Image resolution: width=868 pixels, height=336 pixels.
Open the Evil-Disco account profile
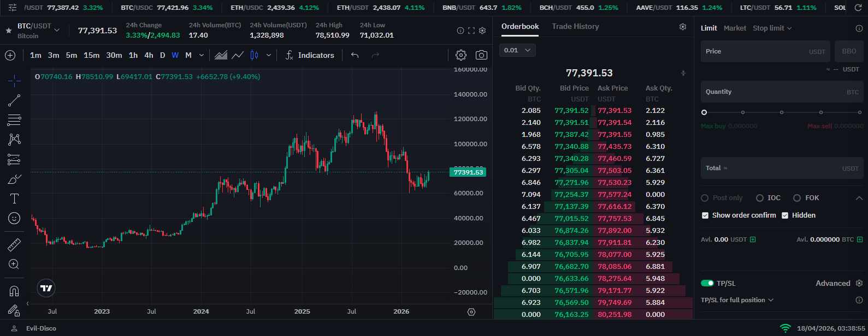point(34,328)
